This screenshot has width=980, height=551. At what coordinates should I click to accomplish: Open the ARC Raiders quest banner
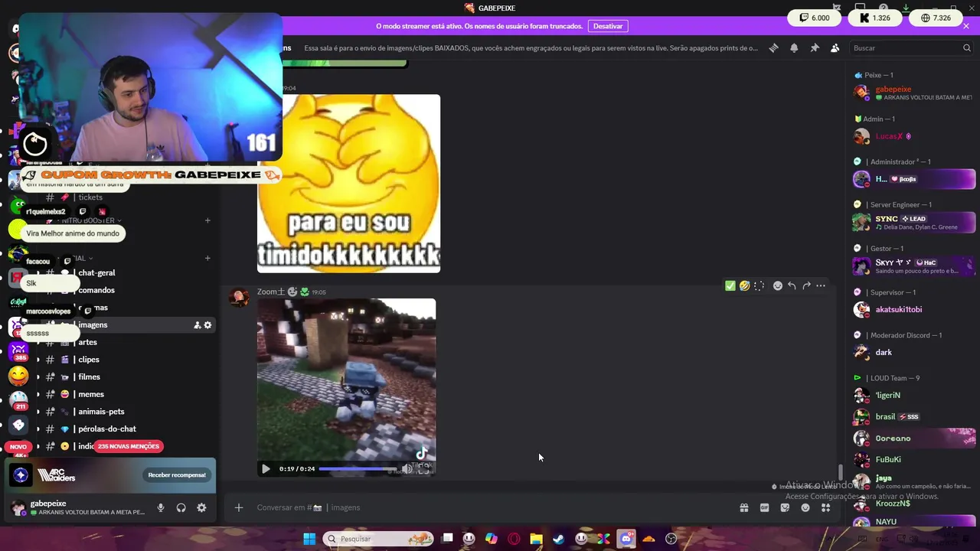coord(110,475)
